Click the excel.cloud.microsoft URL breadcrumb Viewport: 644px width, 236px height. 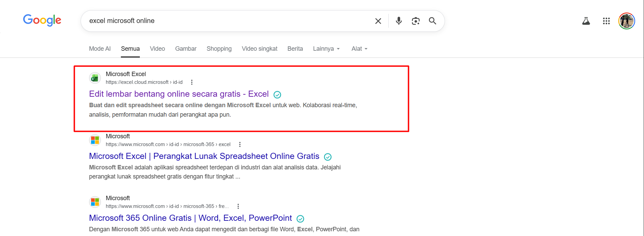[x=144, y=82]
